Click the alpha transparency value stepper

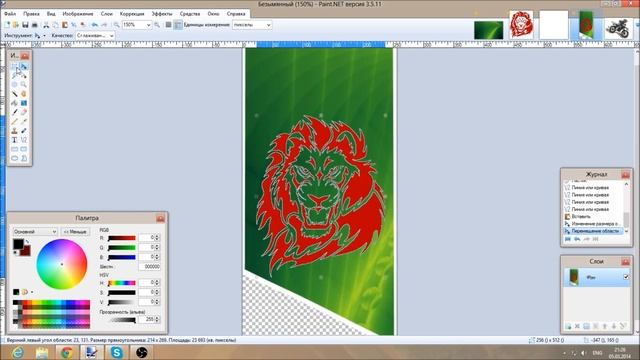click(x=157, y=319)
